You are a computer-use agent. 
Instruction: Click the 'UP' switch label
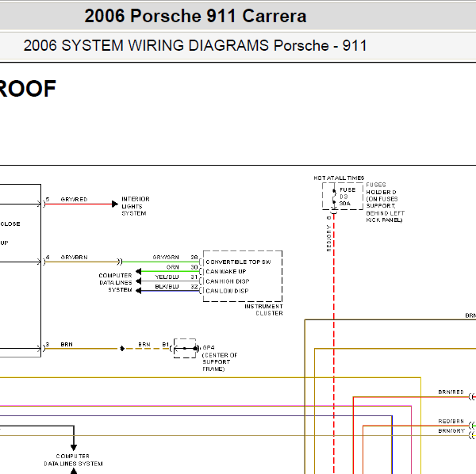pyautogui.click(x=4, y=243)
